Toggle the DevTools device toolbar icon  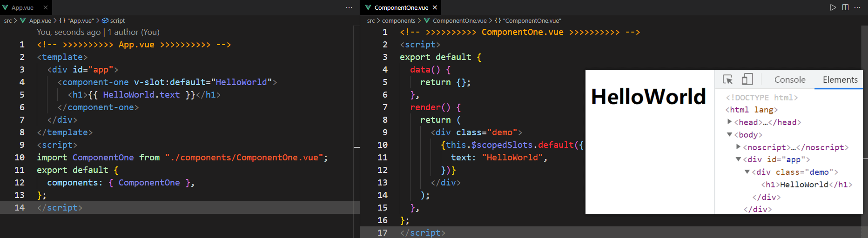747,79
